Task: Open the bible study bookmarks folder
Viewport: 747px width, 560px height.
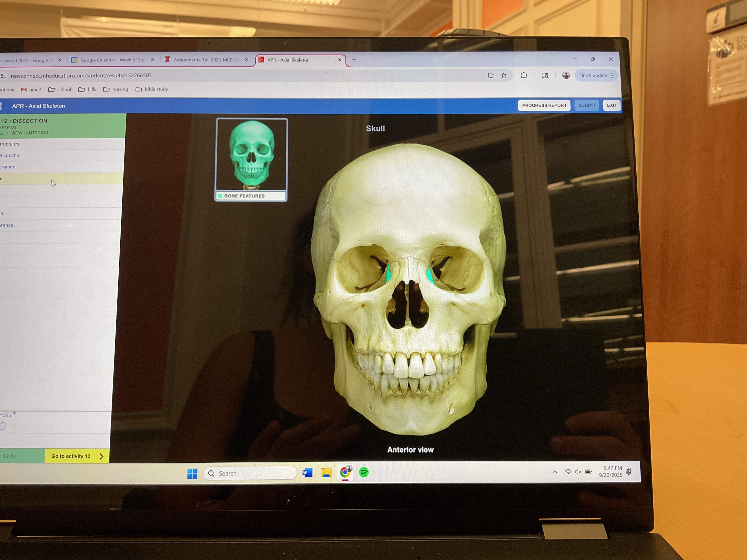Action: [152, 89]
